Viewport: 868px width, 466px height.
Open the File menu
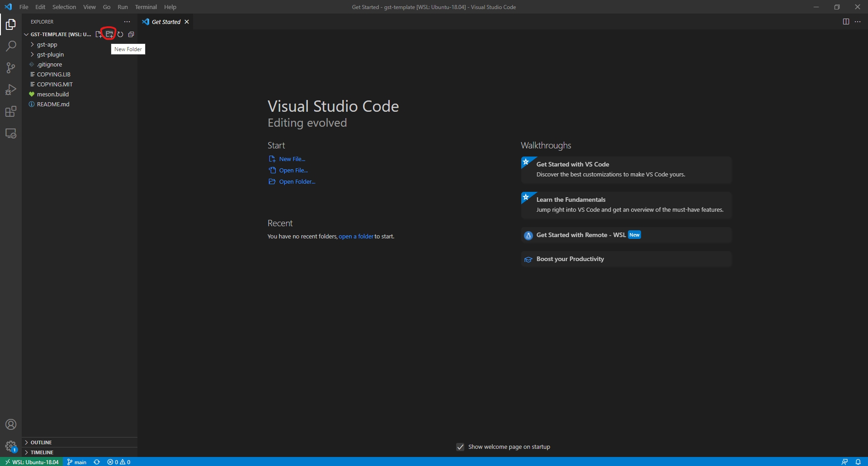pyautogui.click(x=24, y=7)
